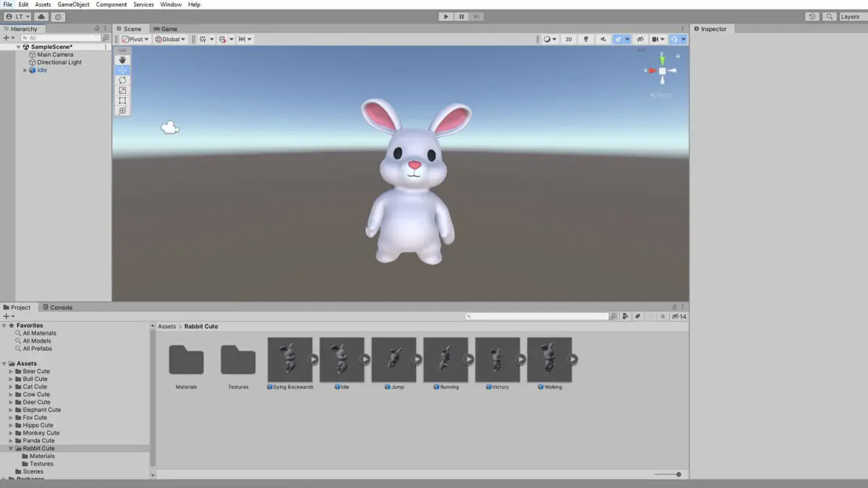Image resolution: width=868 pixels, height=488 pixels.
Task: Open SampleScene row options menu
Action: 106,47
